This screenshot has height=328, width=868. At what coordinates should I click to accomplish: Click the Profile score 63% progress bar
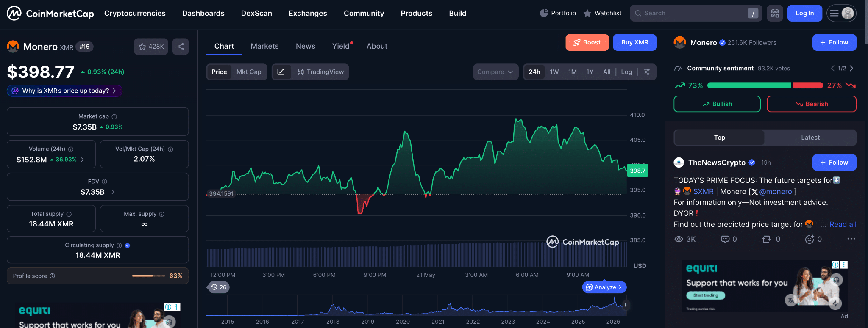point(149,276)
